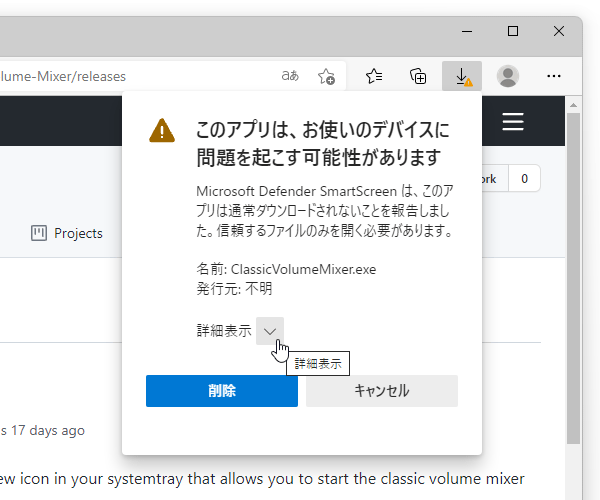Click the warning triangle icon in dialog
The image size is (600, 500).
point(162,130)
